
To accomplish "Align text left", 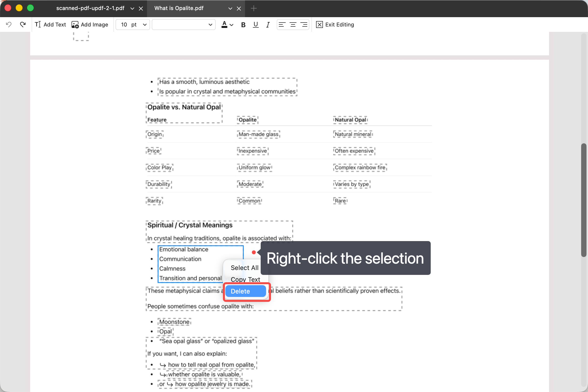I will (x=282, y=24).
